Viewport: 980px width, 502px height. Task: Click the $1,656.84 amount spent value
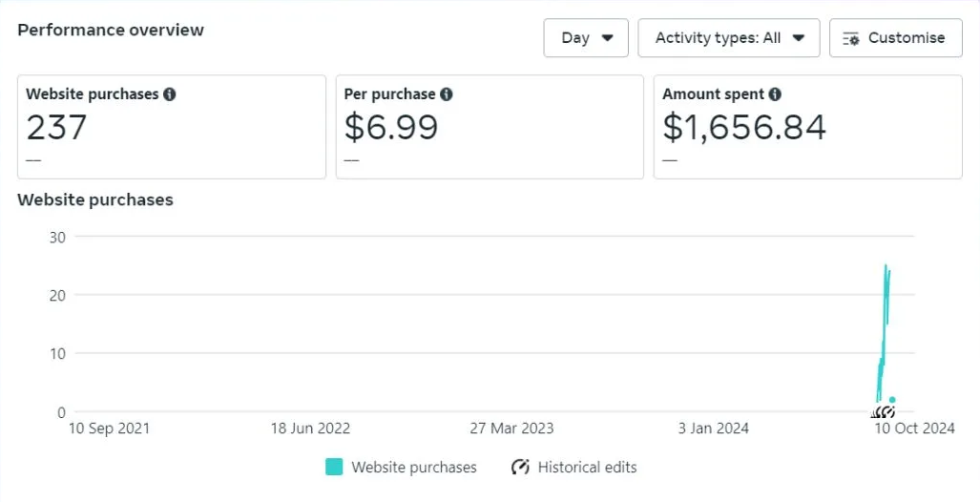coord(744,127)
